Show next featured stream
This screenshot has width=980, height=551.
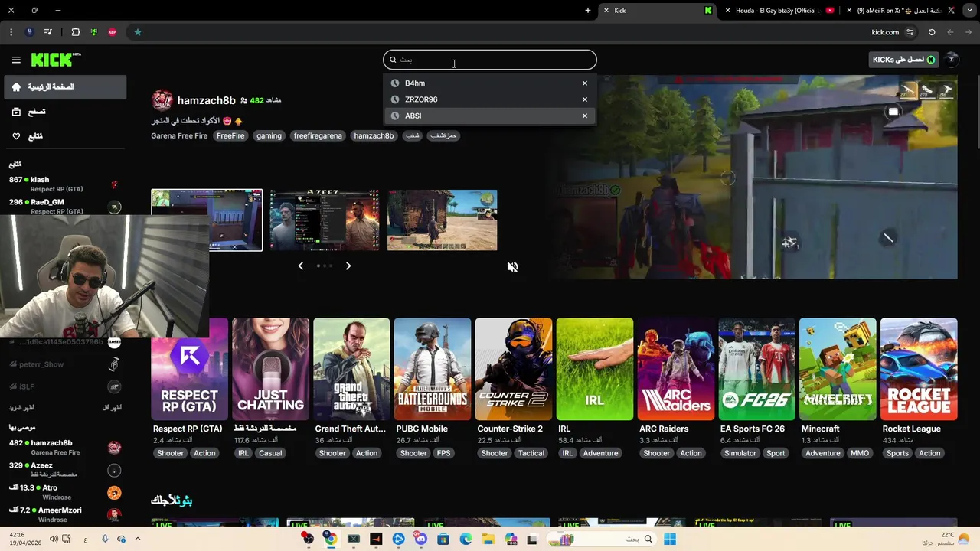pyautogui.click(x=348, y=266)
